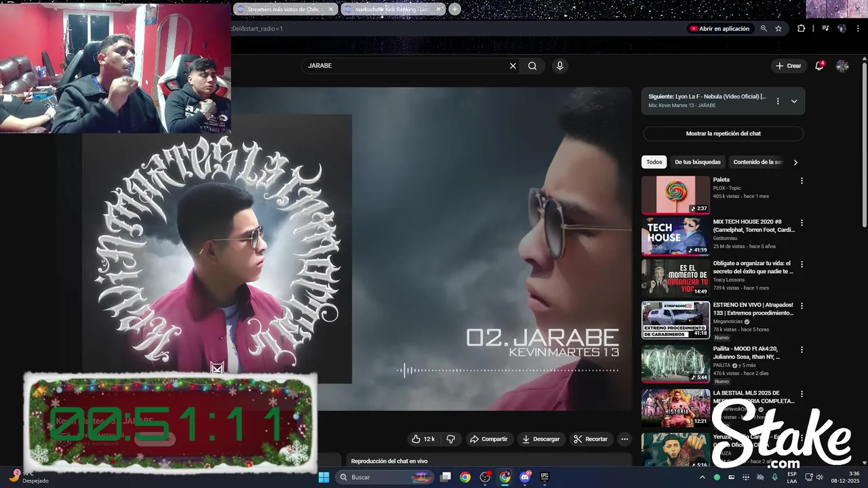
Task: Open the browser profile avatar
Action: tap(842, 28)
